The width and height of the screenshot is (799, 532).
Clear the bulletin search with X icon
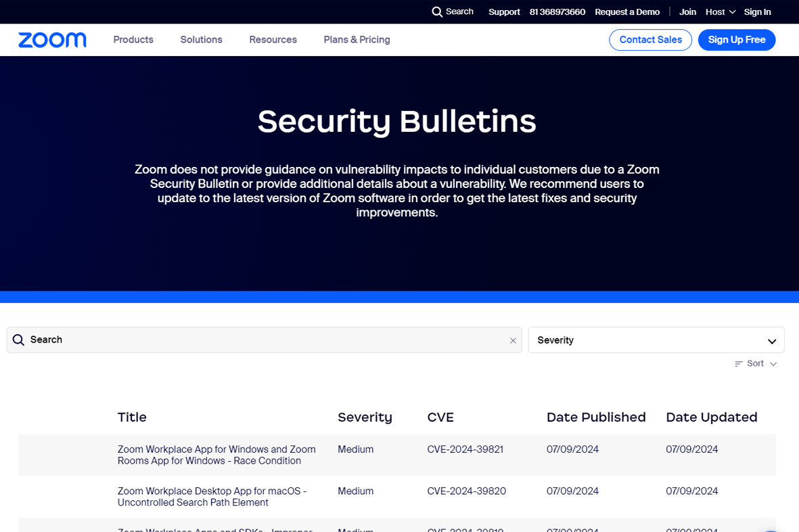tap(513, 341)
